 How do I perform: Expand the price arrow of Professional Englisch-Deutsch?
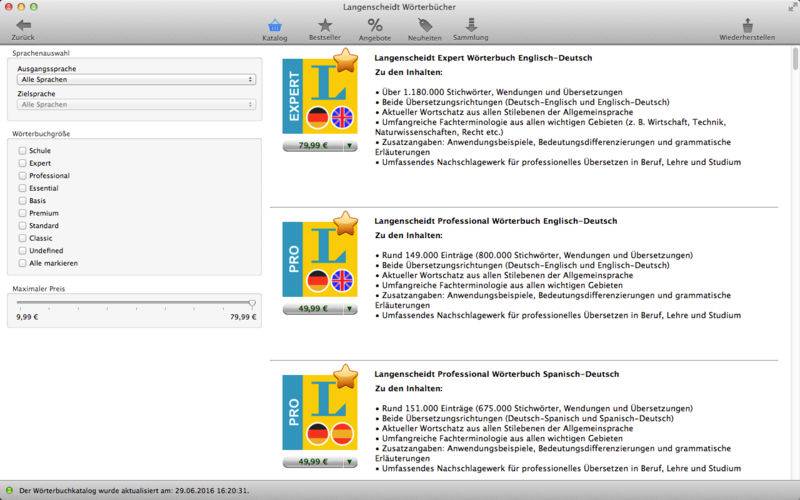tap(349, 309)
